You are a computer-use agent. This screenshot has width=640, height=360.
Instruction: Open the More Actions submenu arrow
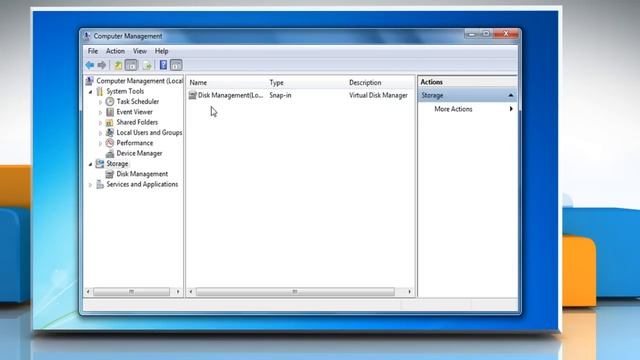[511, 109]
